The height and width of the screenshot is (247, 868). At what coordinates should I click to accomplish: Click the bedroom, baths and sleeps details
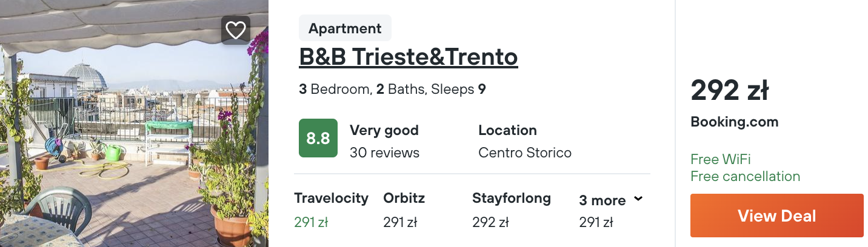coord(392,90)
